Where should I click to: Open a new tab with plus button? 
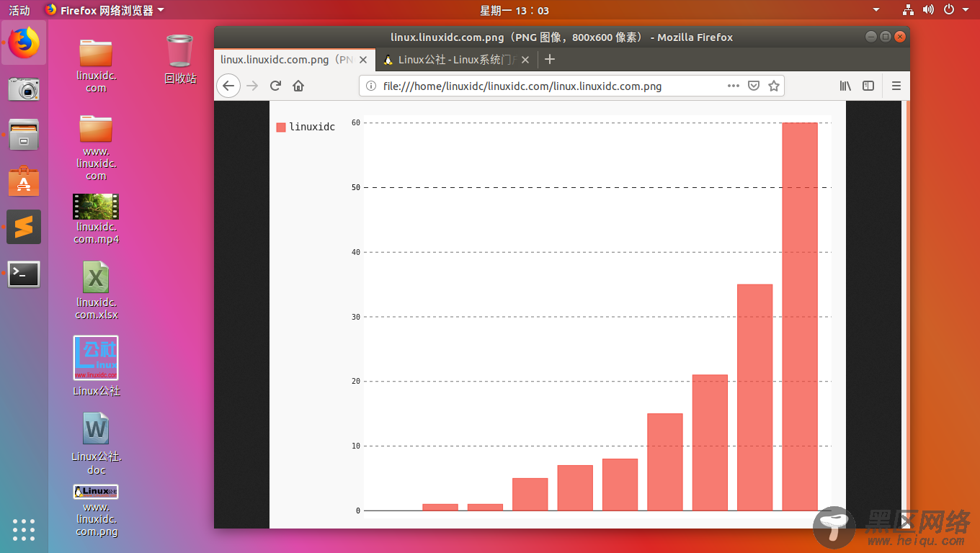550,60
